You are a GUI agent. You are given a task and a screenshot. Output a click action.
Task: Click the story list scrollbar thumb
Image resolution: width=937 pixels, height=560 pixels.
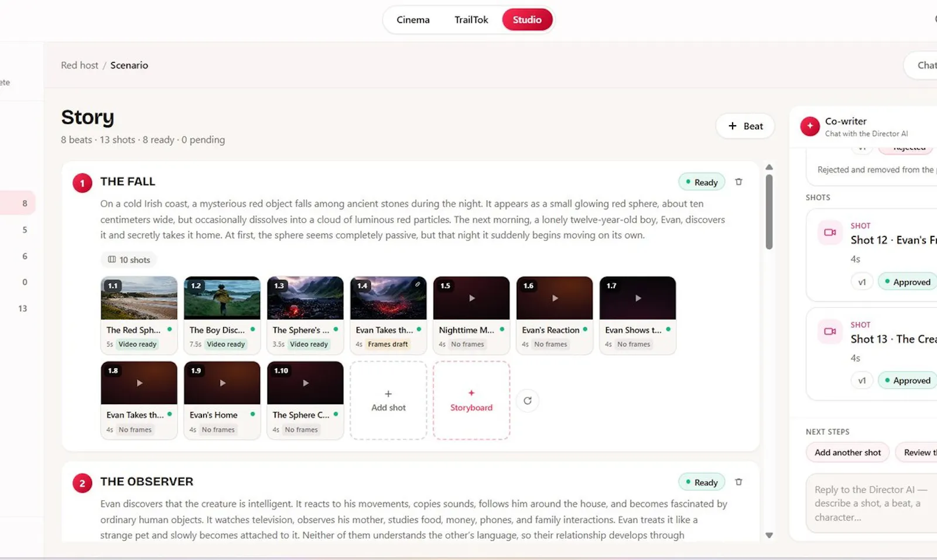[769, 212]
